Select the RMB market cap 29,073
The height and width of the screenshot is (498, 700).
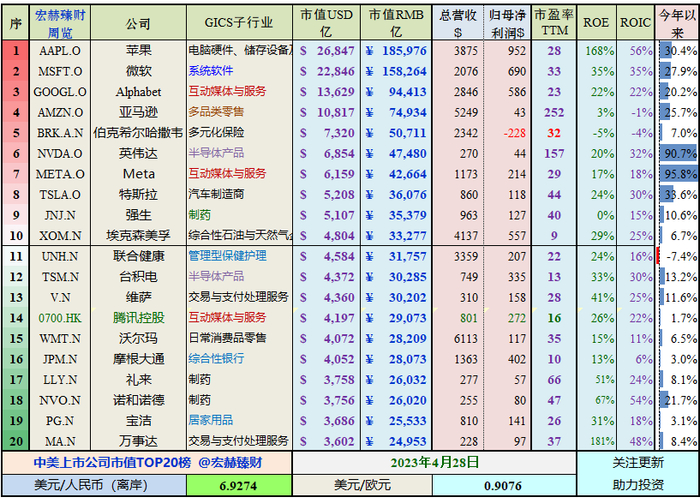408,318
